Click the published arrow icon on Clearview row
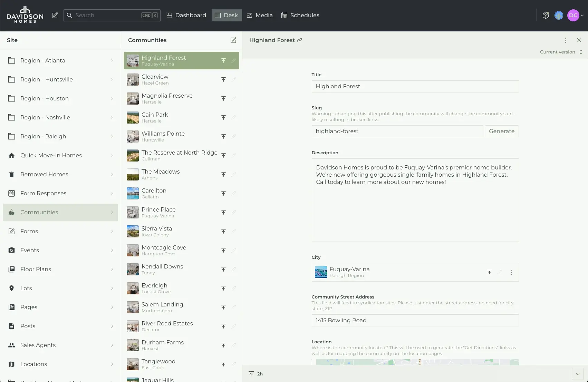Image resolution: width=588 pixels, height=382 pixels. coord(223,80)
